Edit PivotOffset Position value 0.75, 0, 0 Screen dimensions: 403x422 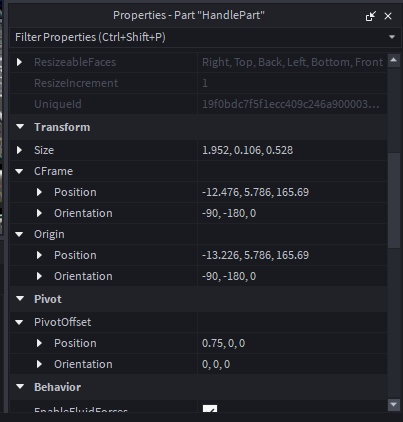[292, 343]
